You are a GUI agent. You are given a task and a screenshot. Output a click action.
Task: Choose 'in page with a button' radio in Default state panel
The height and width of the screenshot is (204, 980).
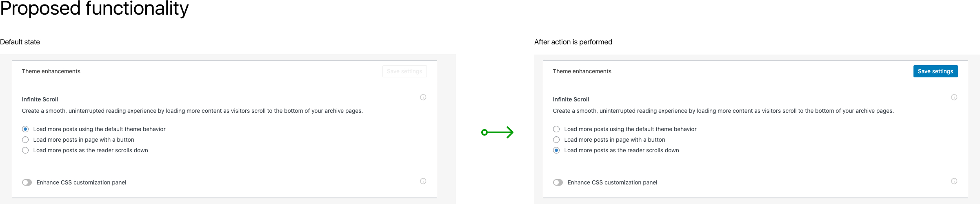(25, 140)
